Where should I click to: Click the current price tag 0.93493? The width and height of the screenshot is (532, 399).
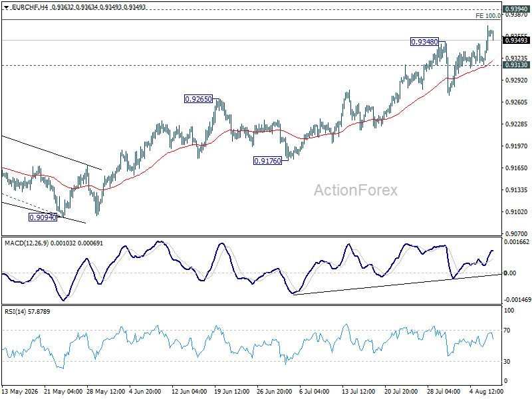click(x=516, y=40)
